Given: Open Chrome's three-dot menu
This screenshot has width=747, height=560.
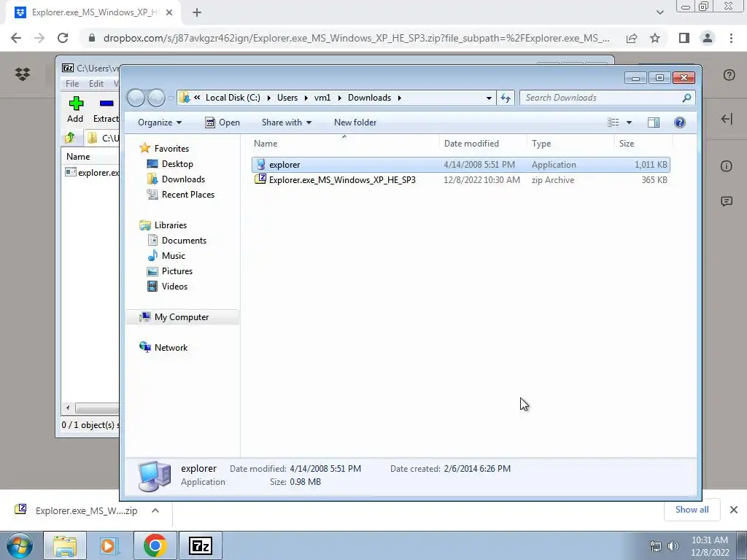Looking at the screenshot, I should pyautogui.click(x=731, y=38).
